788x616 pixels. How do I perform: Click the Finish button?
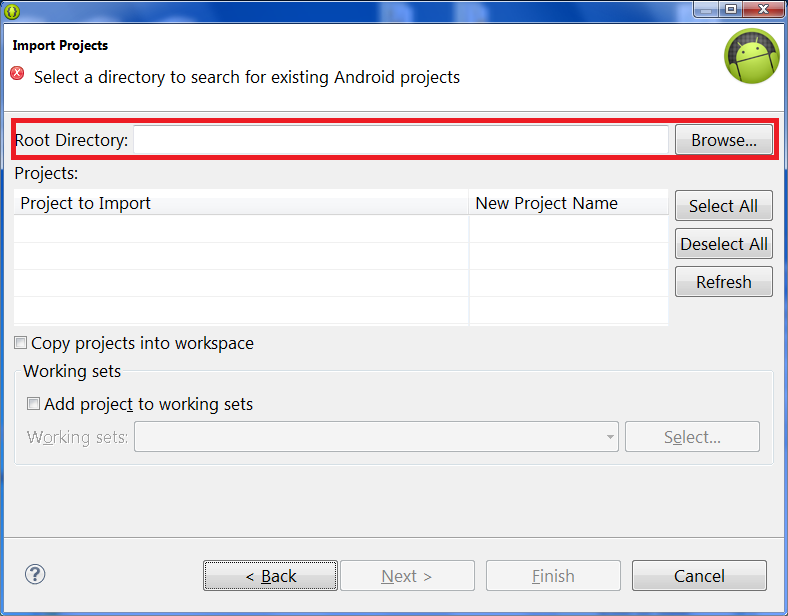[553, 576]
